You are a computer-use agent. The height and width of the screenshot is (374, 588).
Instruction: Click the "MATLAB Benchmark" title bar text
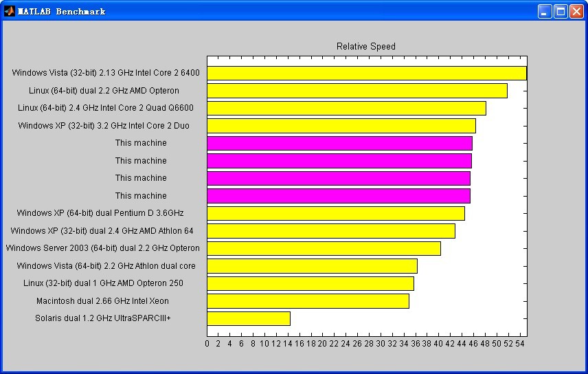click(x=62, y=11)
